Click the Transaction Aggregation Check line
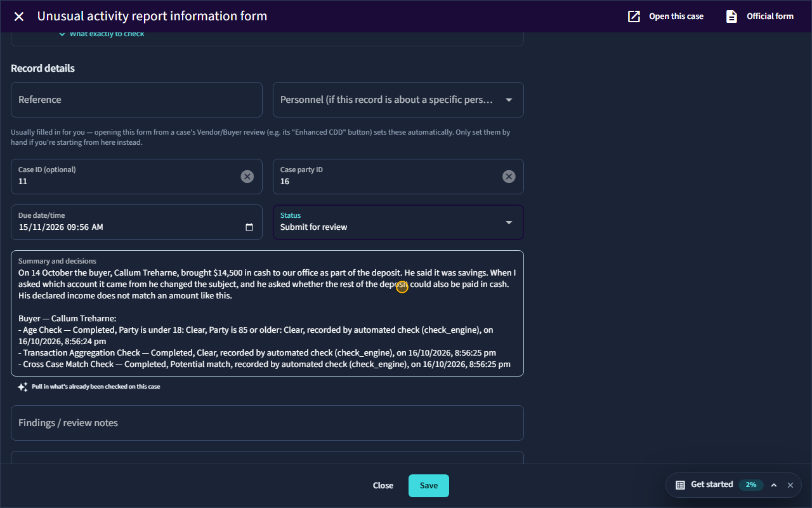 (258, 353)
